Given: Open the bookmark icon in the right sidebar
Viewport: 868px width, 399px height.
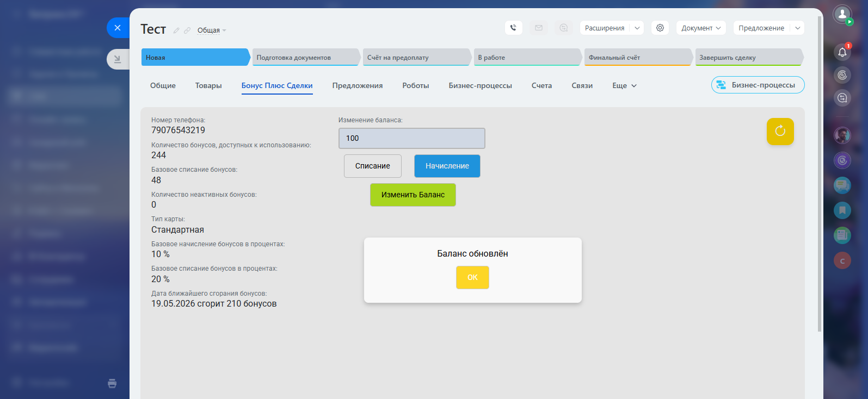Looking at the screenshot, I should [842, 210].
